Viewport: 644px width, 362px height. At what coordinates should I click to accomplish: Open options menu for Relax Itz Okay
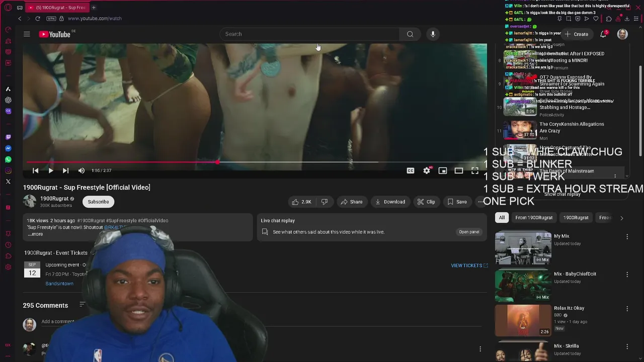click(x=627, y=309)
